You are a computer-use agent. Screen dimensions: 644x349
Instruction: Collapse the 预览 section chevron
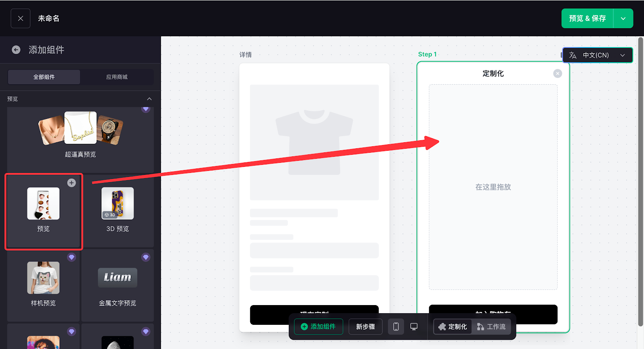point(149,99)
